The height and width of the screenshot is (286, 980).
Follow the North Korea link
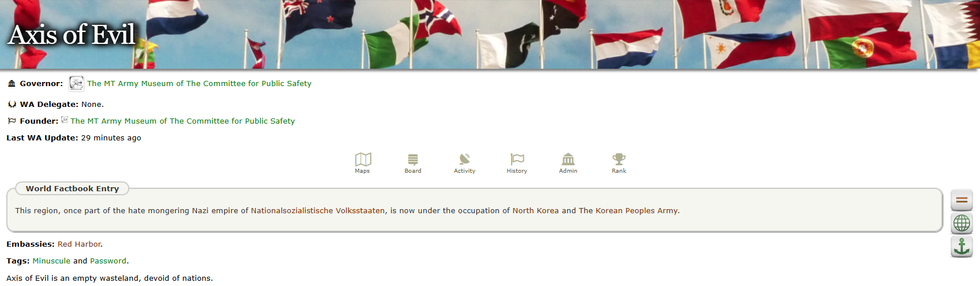coord(535,211)
